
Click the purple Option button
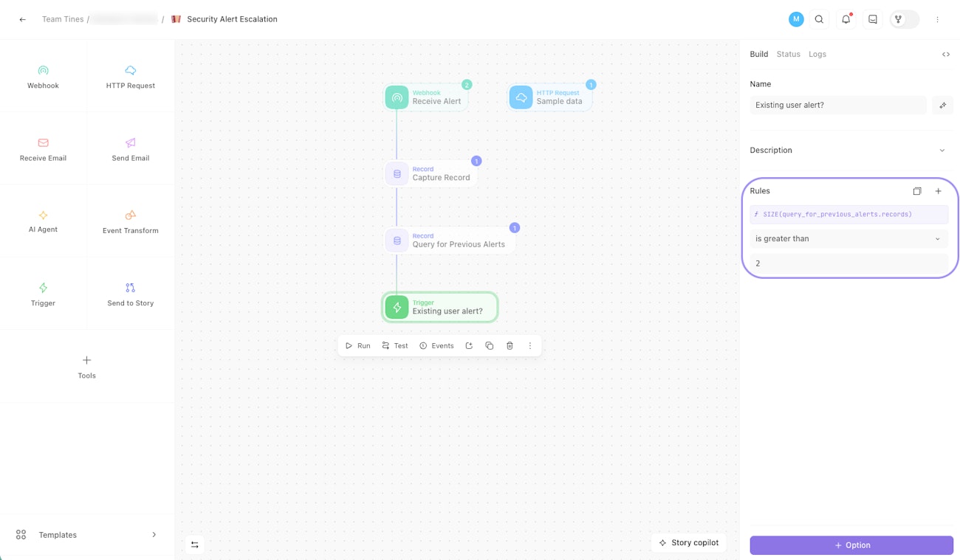(851, 545)
